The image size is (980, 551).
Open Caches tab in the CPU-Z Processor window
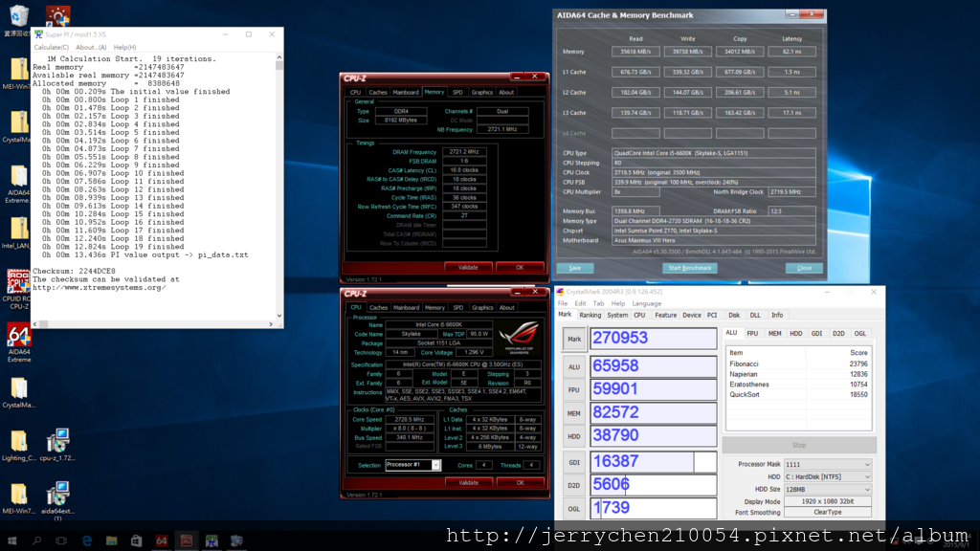pos(378,307)
